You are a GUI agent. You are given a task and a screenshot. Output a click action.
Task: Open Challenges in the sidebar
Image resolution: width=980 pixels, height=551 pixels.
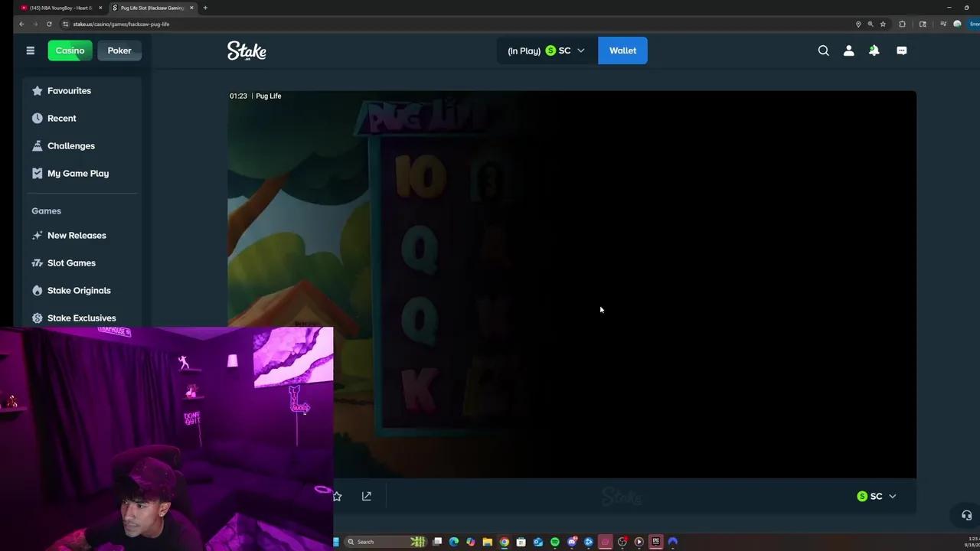(81, 145)
